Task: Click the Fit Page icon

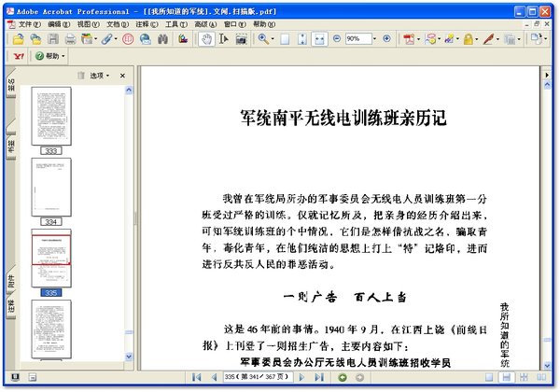Action: click(x=302, y=39)
